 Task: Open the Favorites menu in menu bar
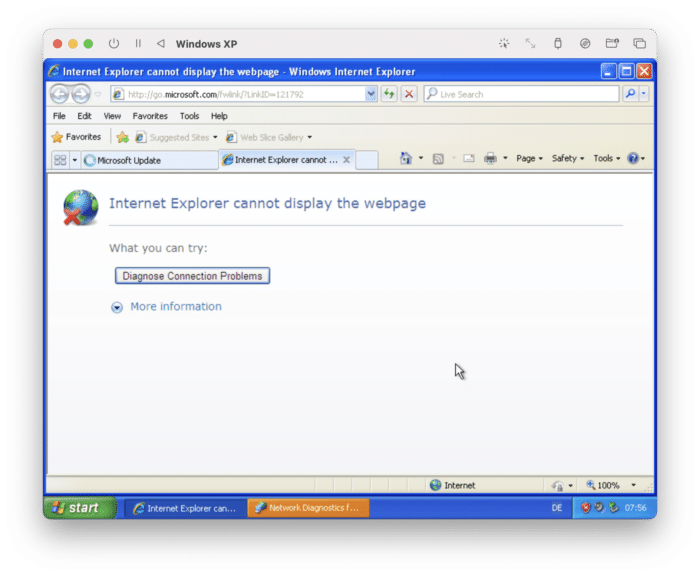150,116
